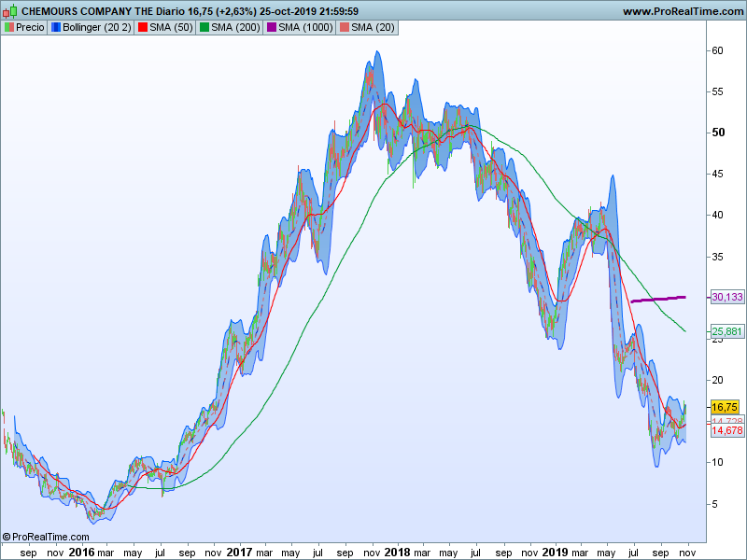The image size is (747, 560).
Task: Click the 40 price axis label
Action: click(x=717, y=215)
